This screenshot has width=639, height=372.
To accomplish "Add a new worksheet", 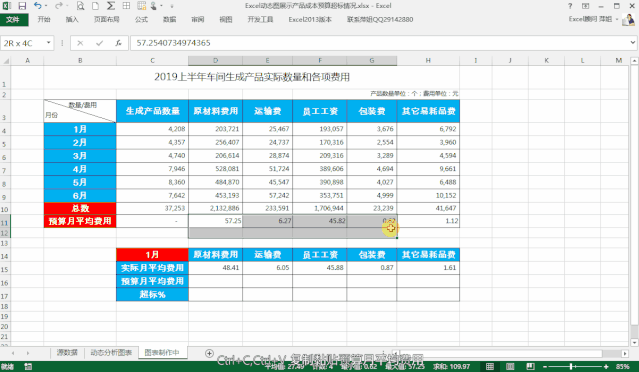I will pyautogui.click(x=209, y=353).
